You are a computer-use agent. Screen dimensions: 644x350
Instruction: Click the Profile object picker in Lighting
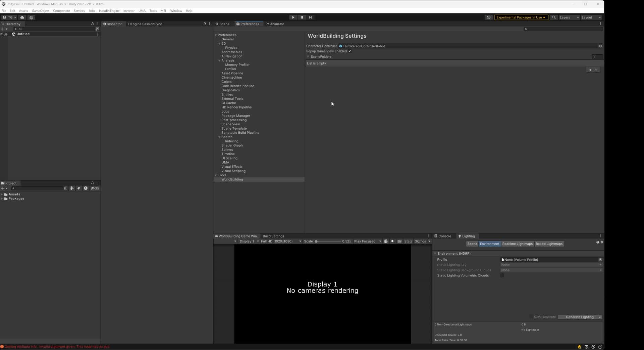pyautogui.click(x=600, y=260)
